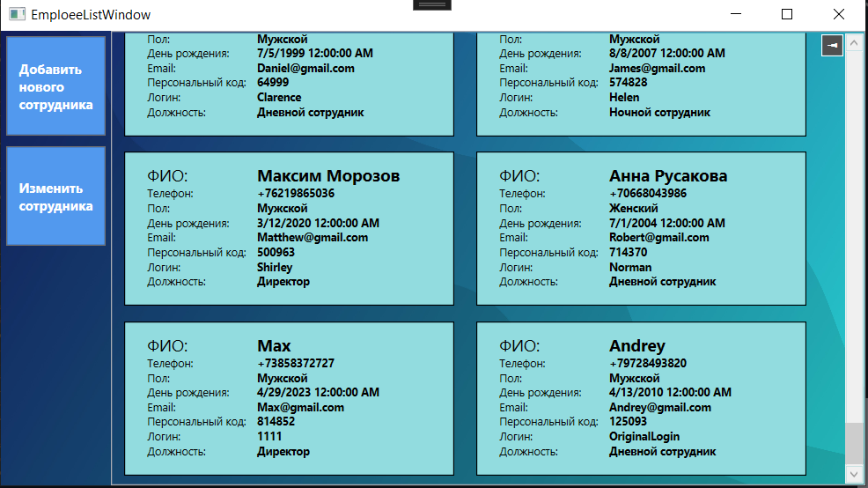Click the Добавить нового сотрудника button

pos(56,86)
